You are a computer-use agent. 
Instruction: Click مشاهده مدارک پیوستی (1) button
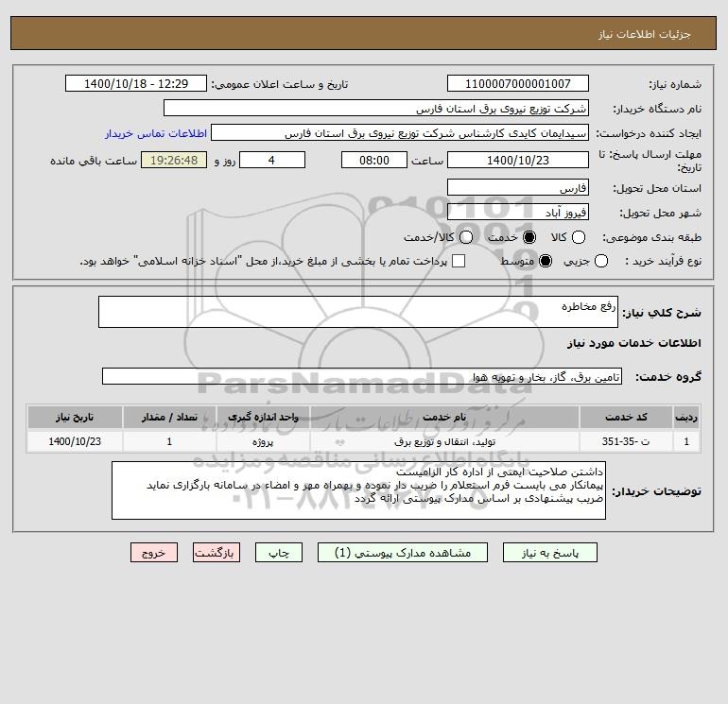403,553
